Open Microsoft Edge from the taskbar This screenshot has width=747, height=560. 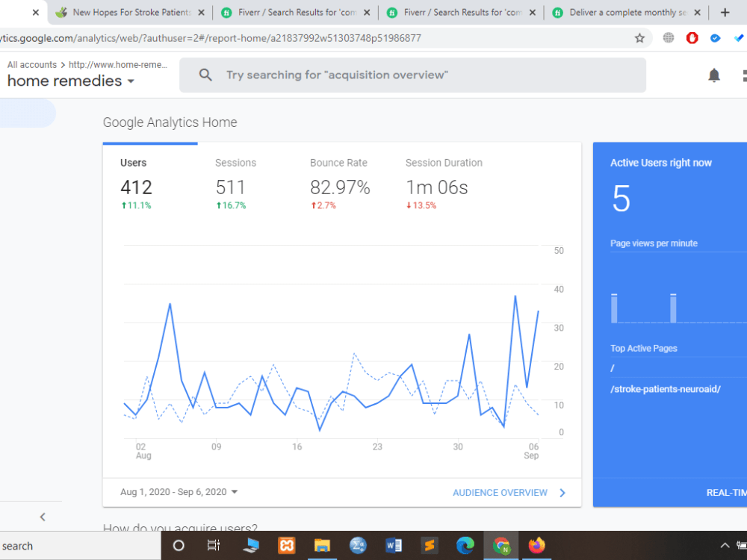point(465,546)
